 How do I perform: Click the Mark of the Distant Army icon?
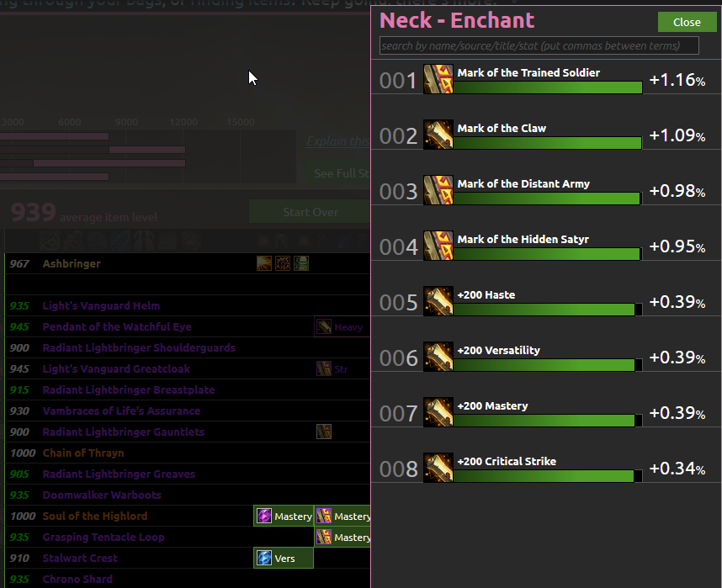(438, 190)
